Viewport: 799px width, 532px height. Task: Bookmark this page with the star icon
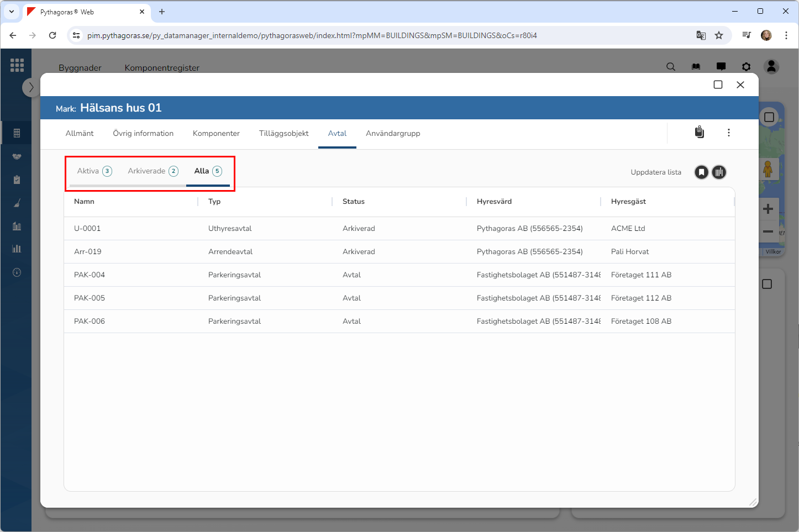[719, 35]
